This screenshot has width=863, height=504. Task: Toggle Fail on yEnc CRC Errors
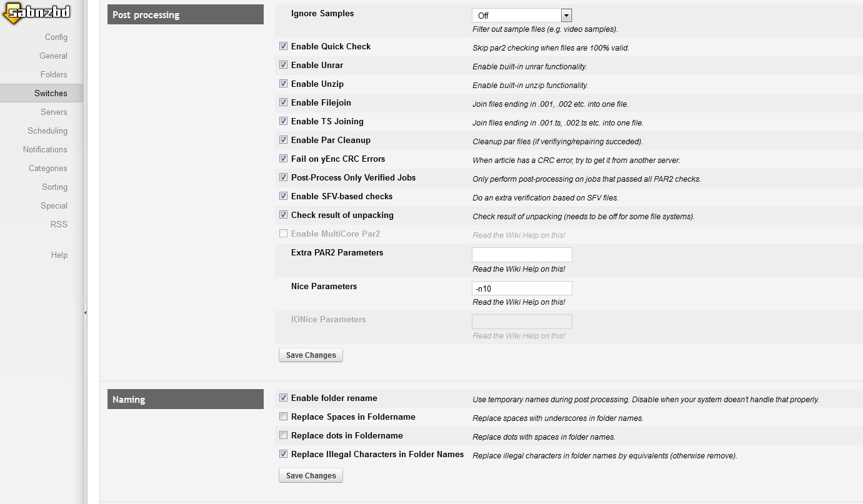[x=283, y=159]
